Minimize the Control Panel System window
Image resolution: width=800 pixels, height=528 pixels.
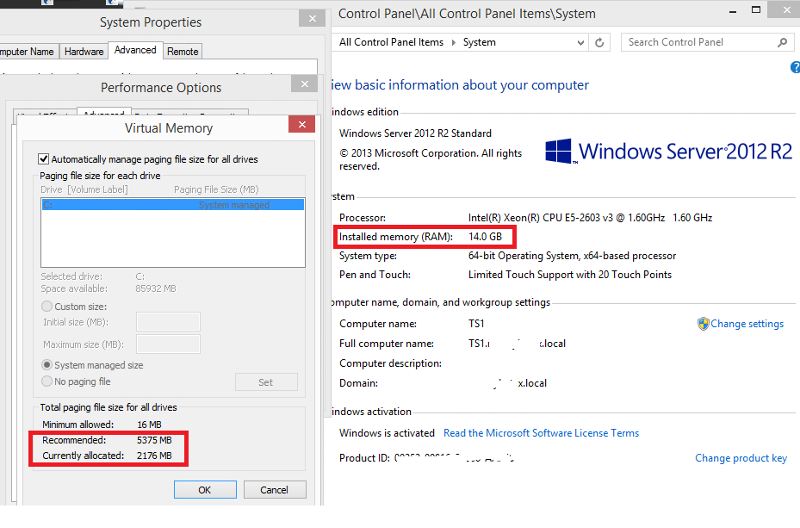[733, 11]
